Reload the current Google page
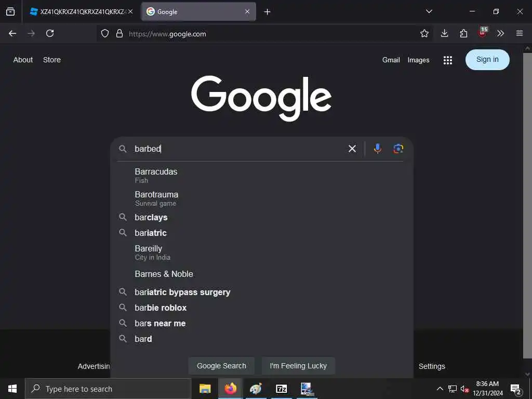Screen dimensions: 532x399 coord(50,33)
